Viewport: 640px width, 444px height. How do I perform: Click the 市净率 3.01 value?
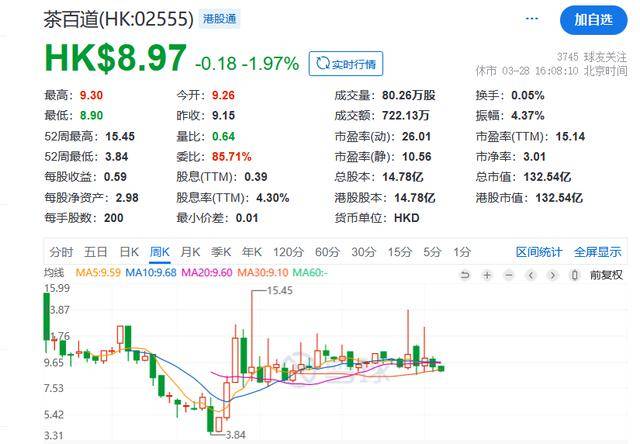pyautogui.click(x=534, y=157)
